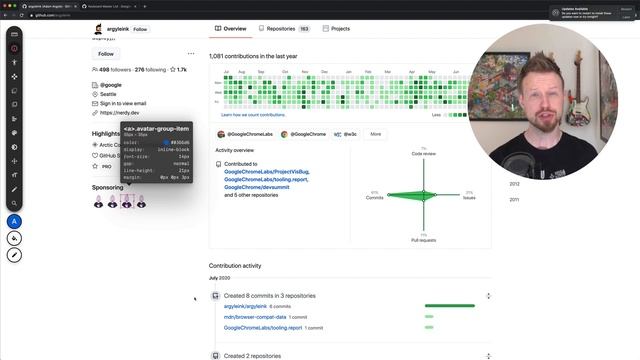640x360 pixels.
Task: Select the VisBug inspector tool
Action: 14,49
